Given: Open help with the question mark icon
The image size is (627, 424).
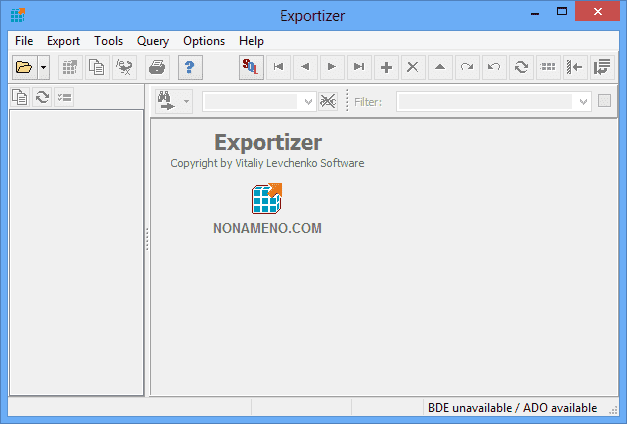Looking at the screenshot, I should [x=191, y=67].
